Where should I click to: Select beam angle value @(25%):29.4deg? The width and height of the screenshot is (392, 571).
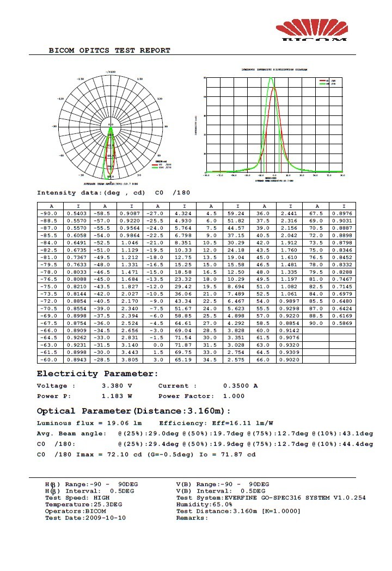pyautogui.click(x=148, y=444)
